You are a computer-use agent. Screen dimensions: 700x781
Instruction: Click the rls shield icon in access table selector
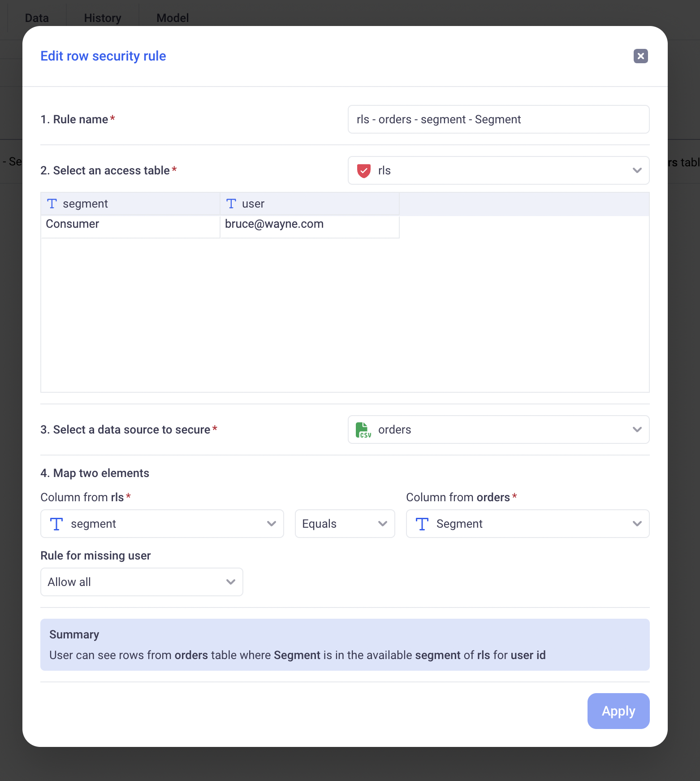pyautogui.click(x=363, y=171)
